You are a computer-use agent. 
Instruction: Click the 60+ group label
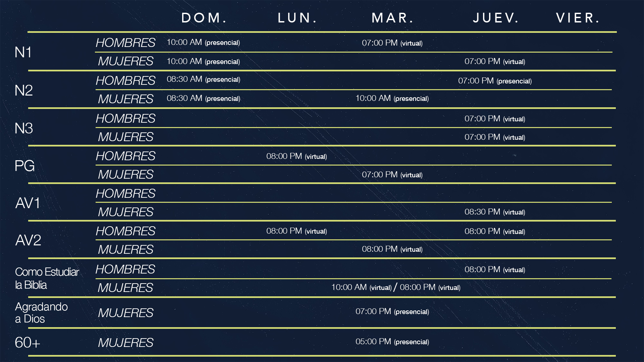28,343
